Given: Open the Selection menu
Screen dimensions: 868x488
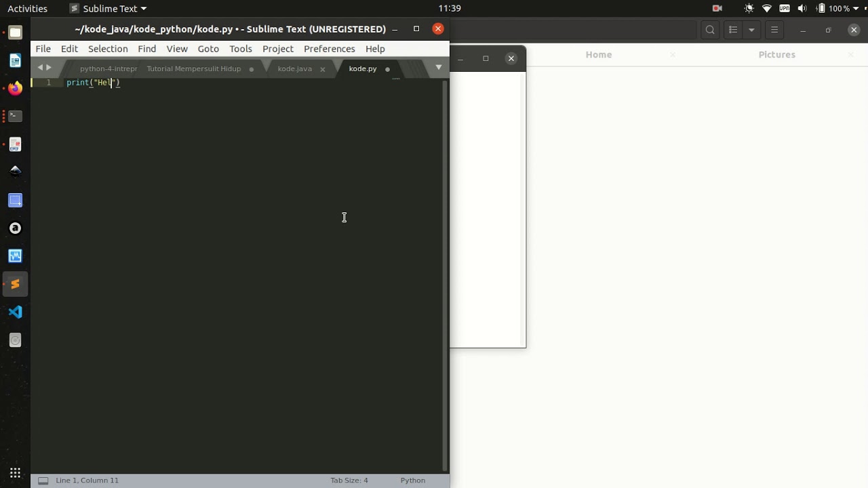Looking at the screenshot, I should tap(108, 49).
